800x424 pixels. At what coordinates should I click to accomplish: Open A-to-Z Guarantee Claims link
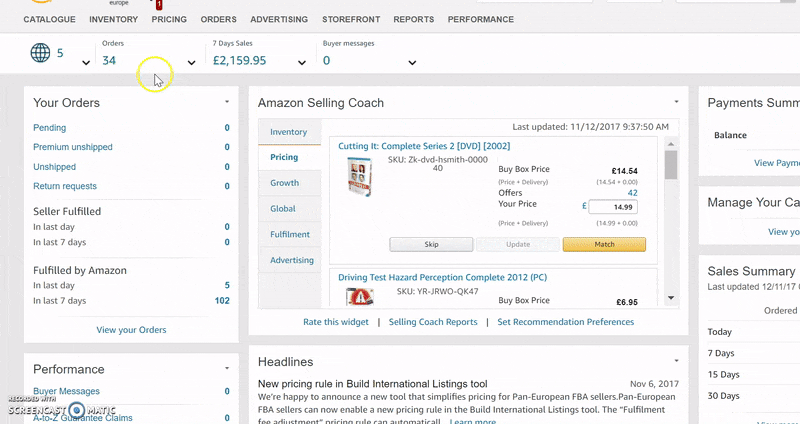coord(83,418)
